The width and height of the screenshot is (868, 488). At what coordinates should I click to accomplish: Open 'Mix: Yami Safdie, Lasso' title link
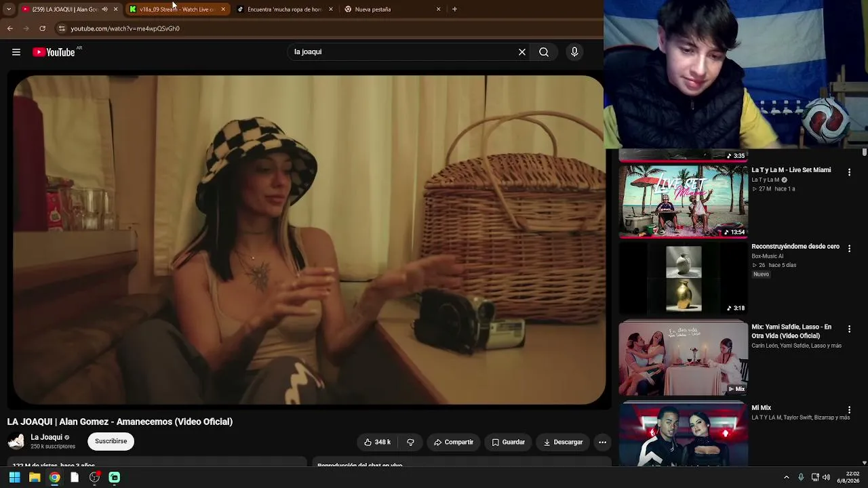point(791,331)
